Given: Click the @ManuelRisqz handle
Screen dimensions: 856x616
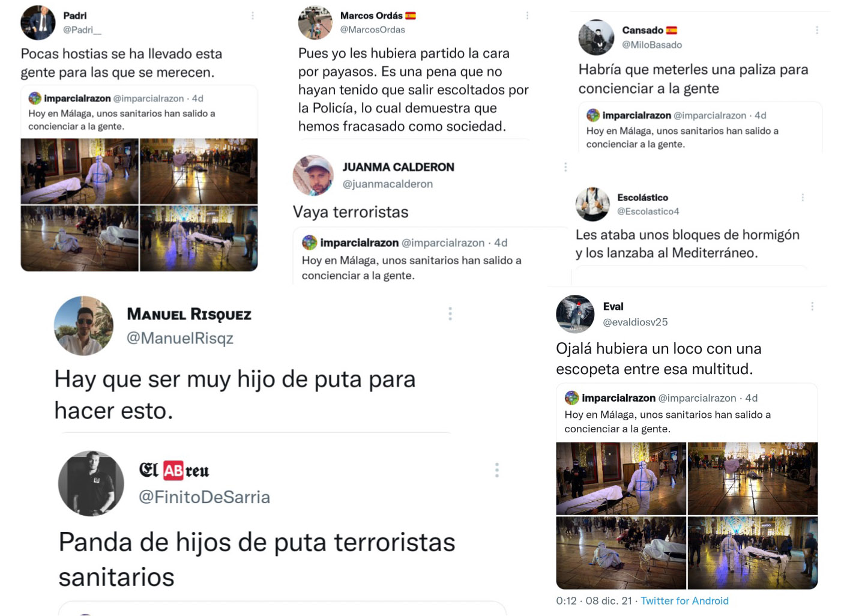Looking at the screenshot, I should (180, 338).
